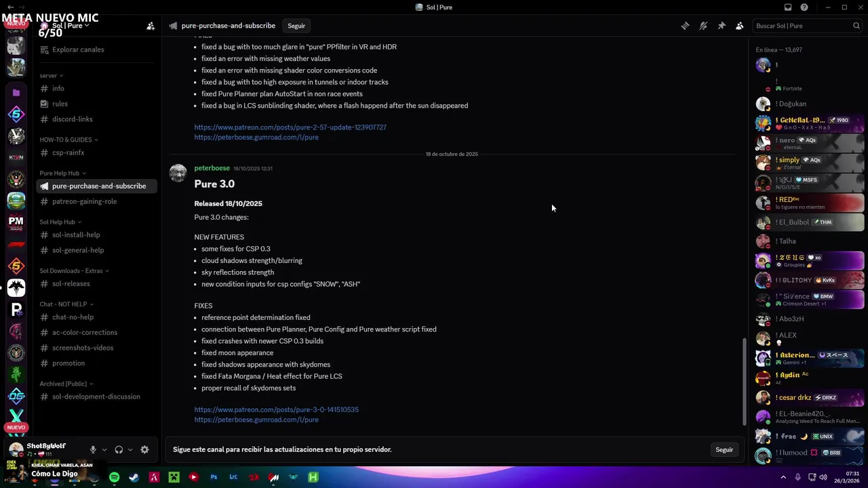868x488 pixels.
Task: Open the Help question mark icon
Action: (x=804, y=7)
